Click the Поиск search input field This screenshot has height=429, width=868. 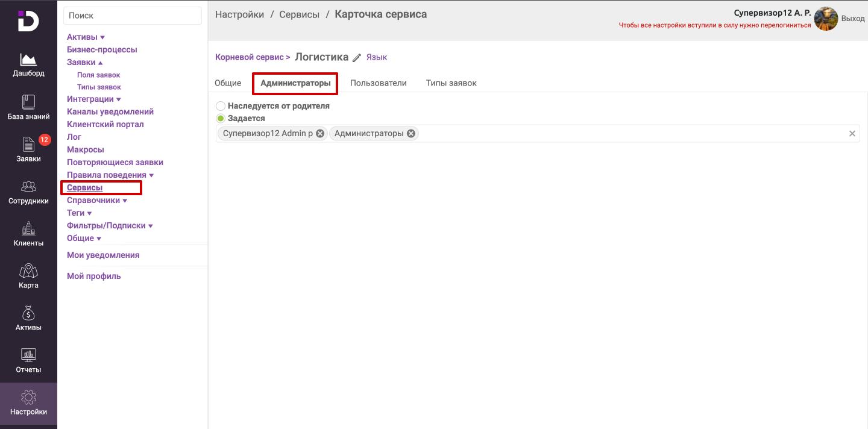point(133,16)
